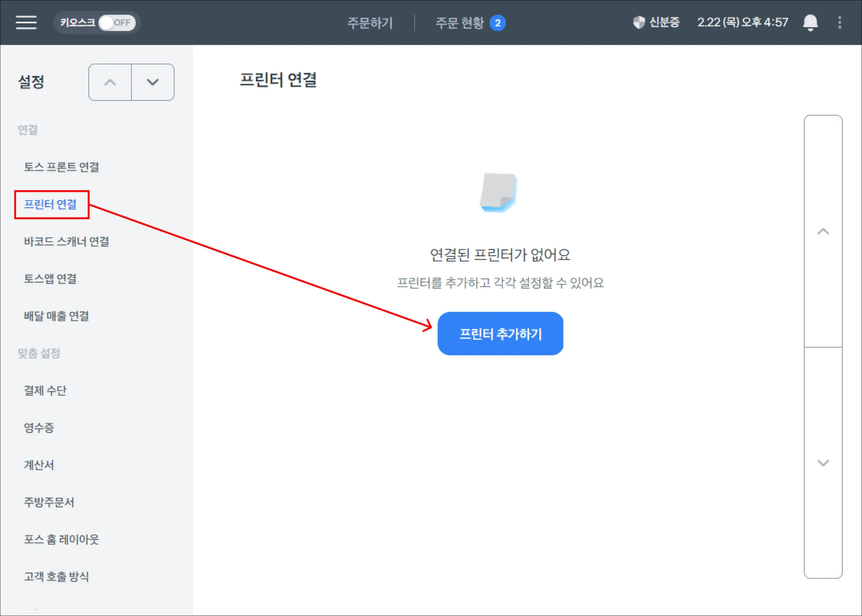Click the 신분증 shield icon
862x616 pixels.
click(x=639, y=22)
